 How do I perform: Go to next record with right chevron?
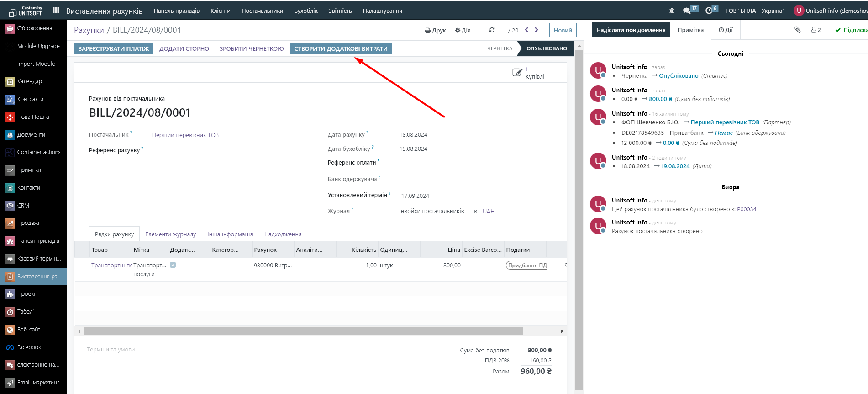(x=537, y=30)
